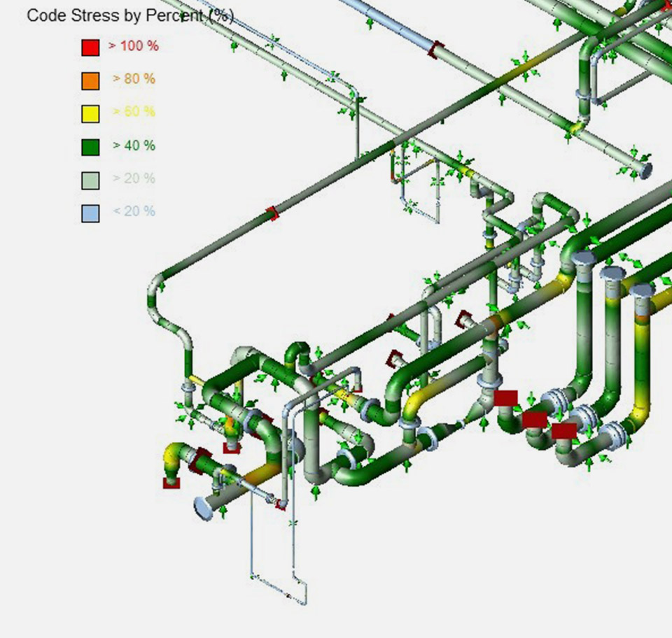Click the red block under the far-left yellow elbow
672x638 pixels.
pyautogui.click(x=171, y=483)
